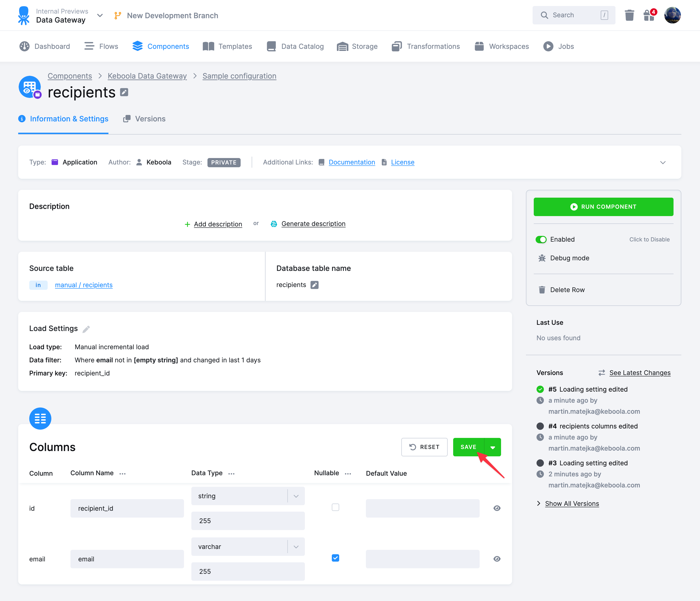This screenshot has width=700, height=601.
Task: Click Run Component
Action: tap(603, 207)
